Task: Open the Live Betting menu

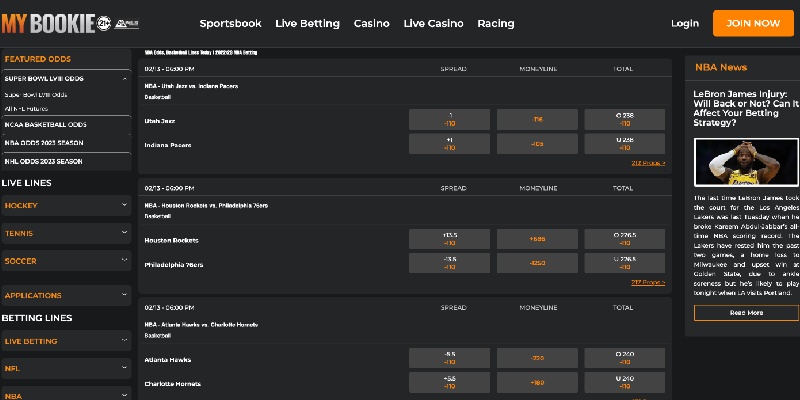Action: 307,23
